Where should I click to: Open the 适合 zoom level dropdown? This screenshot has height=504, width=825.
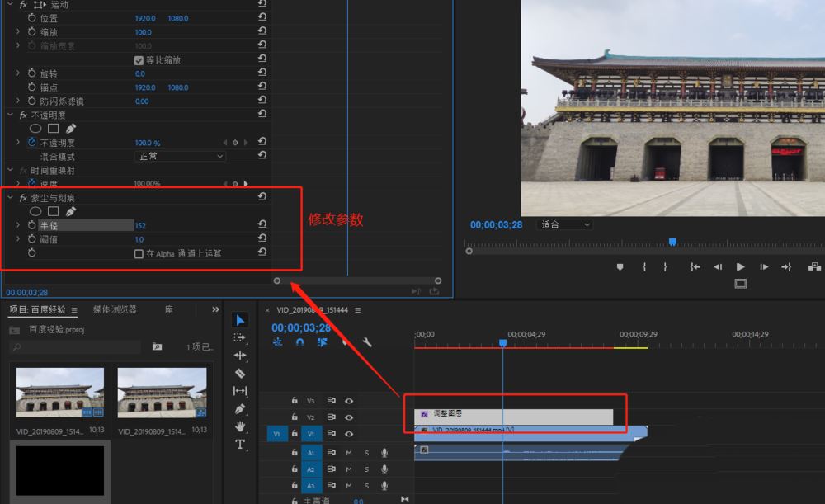pyautogui.click(x=564, y=224)
